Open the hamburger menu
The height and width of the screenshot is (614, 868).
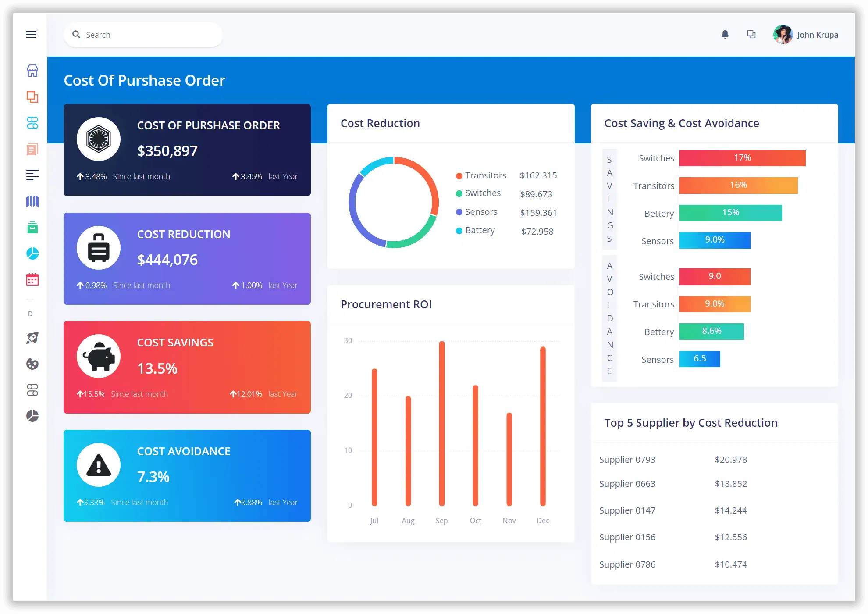[x=31, y=35]
